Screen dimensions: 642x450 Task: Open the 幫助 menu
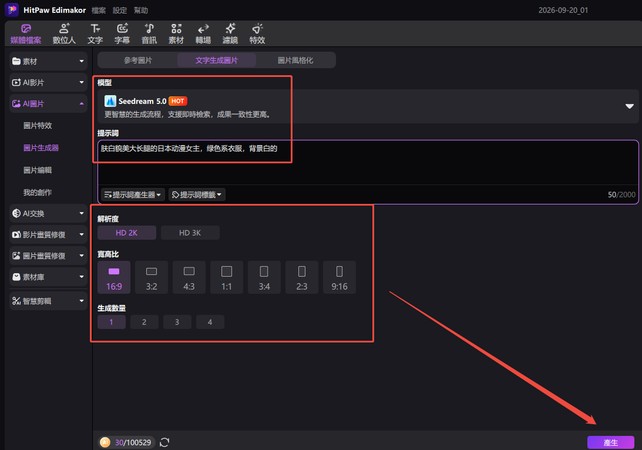pos(141,10)
